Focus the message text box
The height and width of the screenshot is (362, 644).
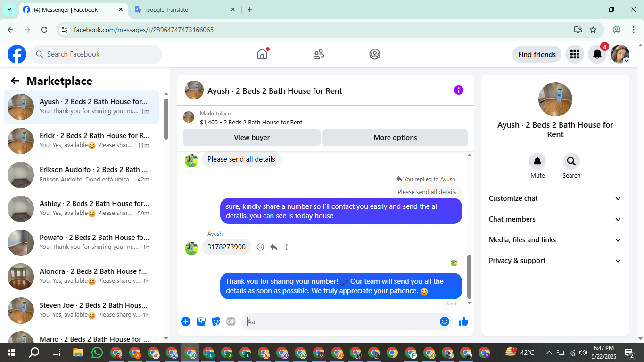[x=340, y=321]
